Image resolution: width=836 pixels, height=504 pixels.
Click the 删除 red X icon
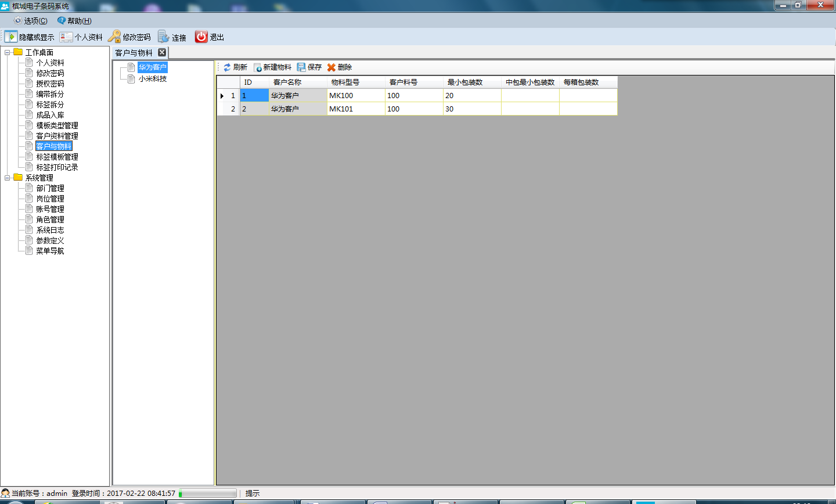(331, 67)
